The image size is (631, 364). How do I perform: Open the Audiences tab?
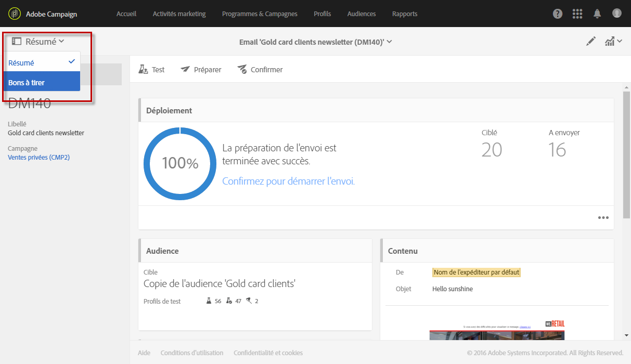tap(362, 14)
